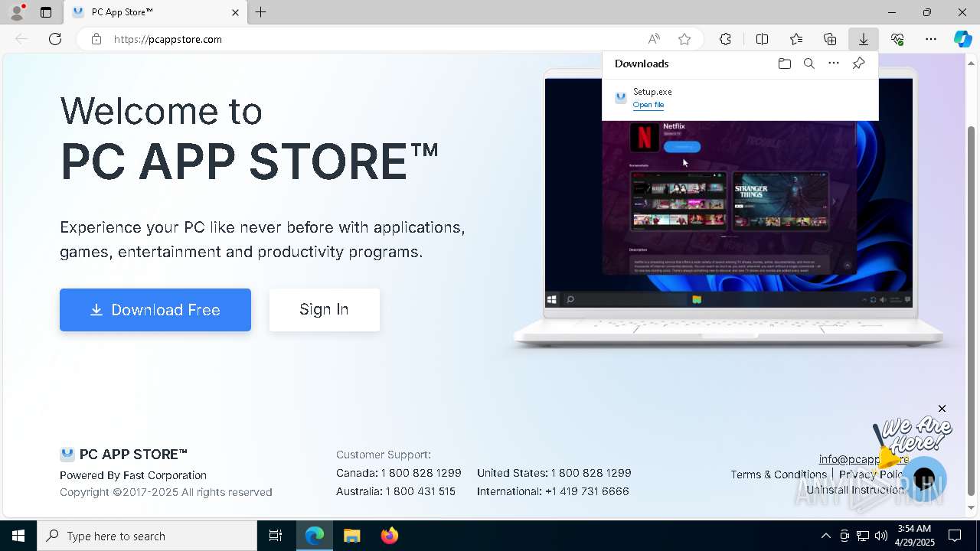Refresh the current page
The height and width of the screenshot is (551, 980).
tap(55, 39)
